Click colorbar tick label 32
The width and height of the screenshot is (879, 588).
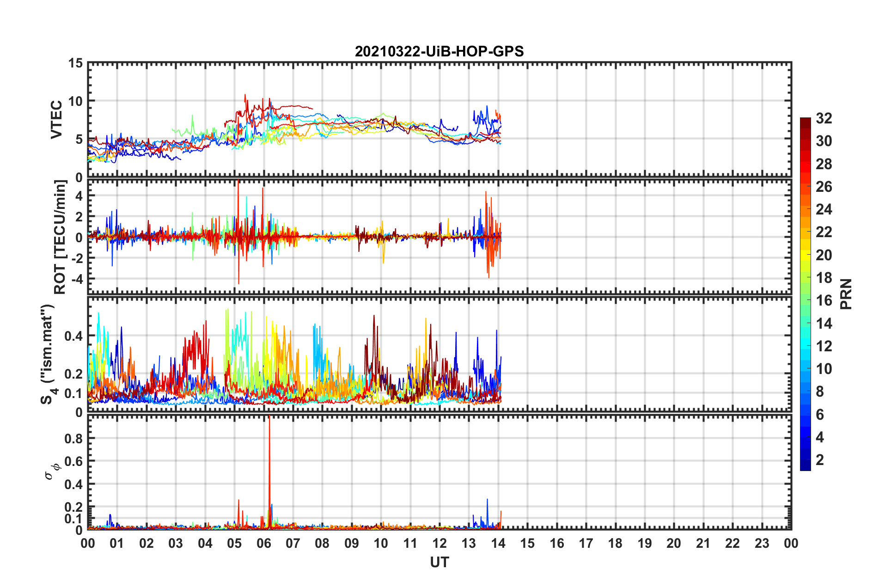coord(824,118)
